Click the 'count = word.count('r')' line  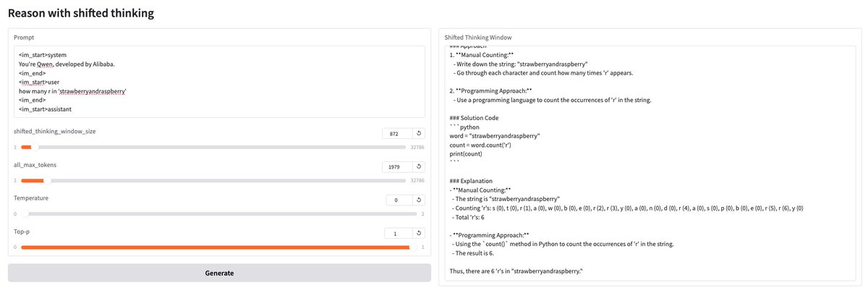click(480, 145)
